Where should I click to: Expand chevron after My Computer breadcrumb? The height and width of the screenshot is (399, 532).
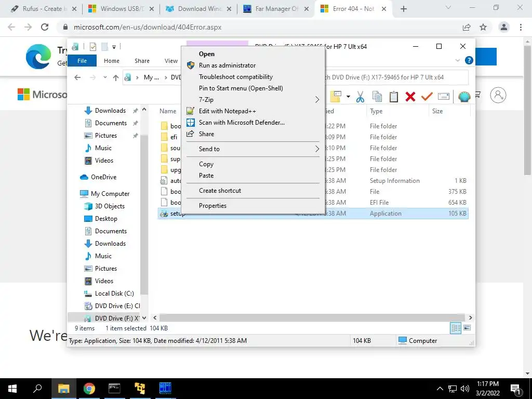tap(166, 77)
